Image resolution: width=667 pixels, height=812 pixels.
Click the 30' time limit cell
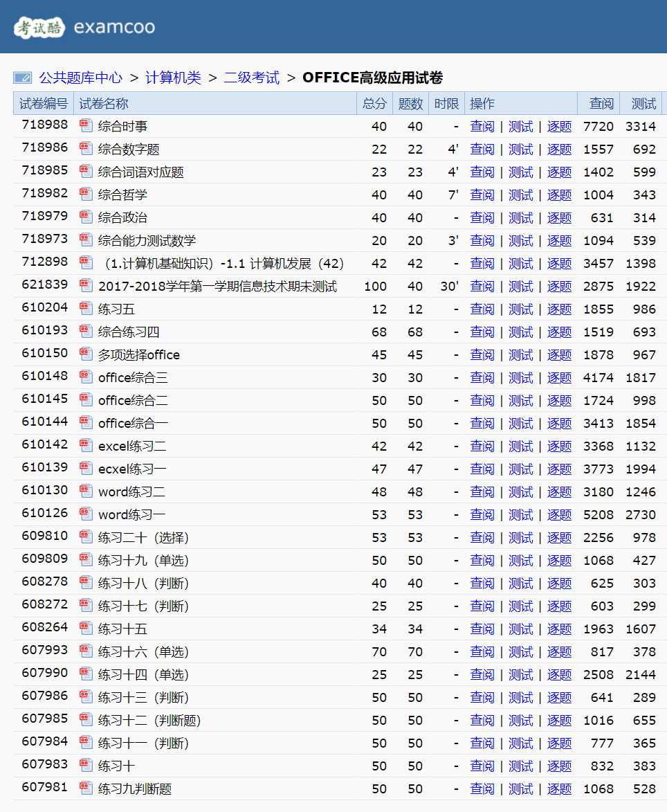[449, 287]
